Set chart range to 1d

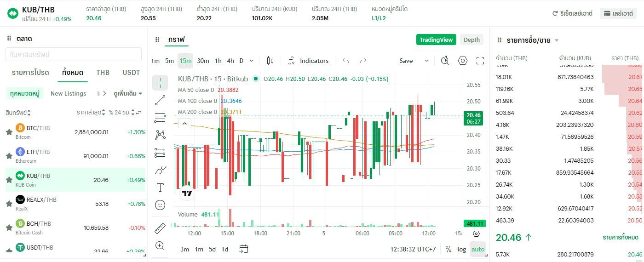(225, 249)
